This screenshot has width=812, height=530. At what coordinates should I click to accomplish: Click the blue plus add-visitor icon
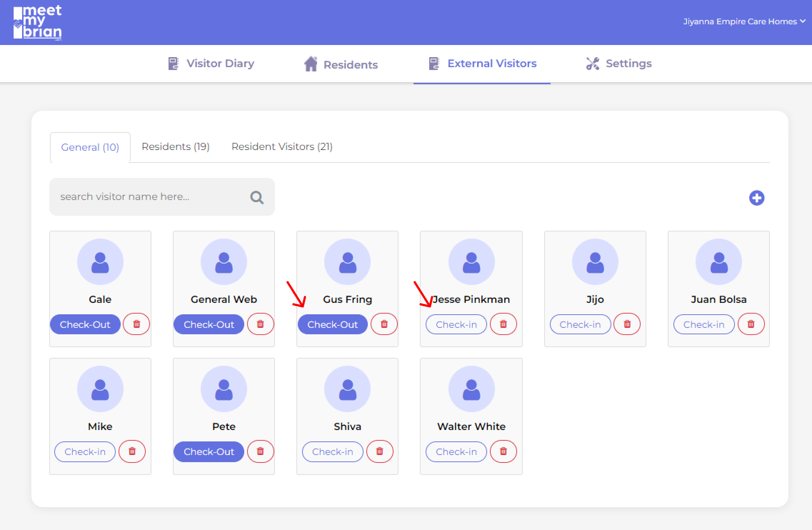coord(756,198)
